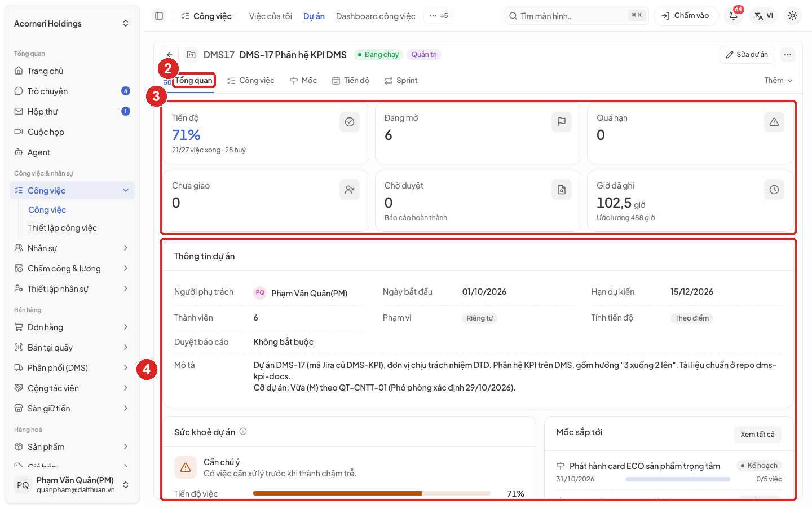Toggle the sidebar panel icon
812x508 pixels.
pyautogui.click(x=159, y=16)
